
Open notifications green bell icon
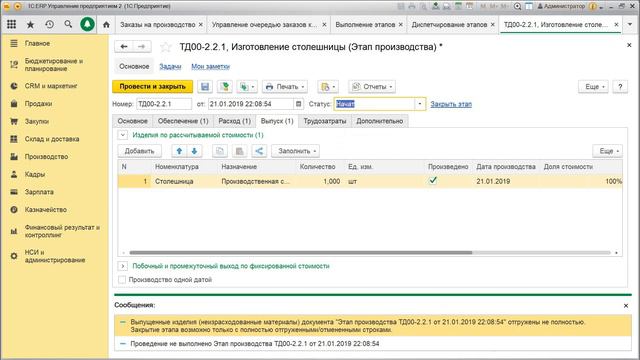[x=87, y=24]
